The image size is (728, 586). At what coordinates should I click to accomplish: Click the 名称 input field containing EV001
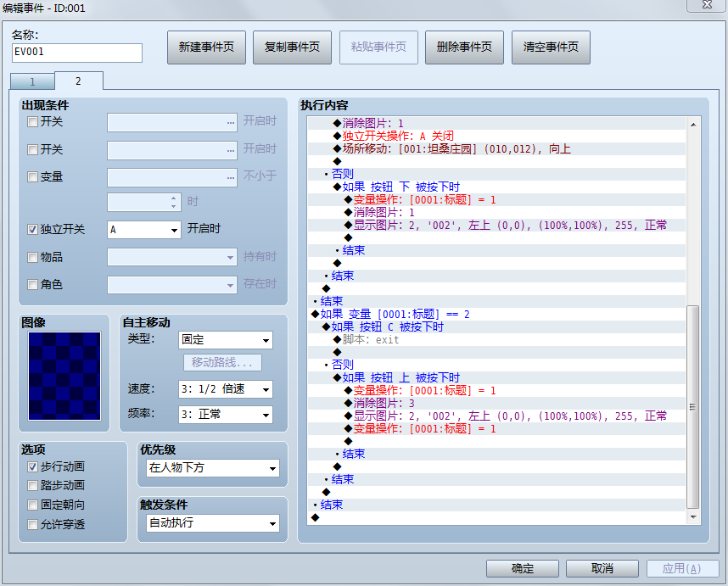click(x=77, y=53)
